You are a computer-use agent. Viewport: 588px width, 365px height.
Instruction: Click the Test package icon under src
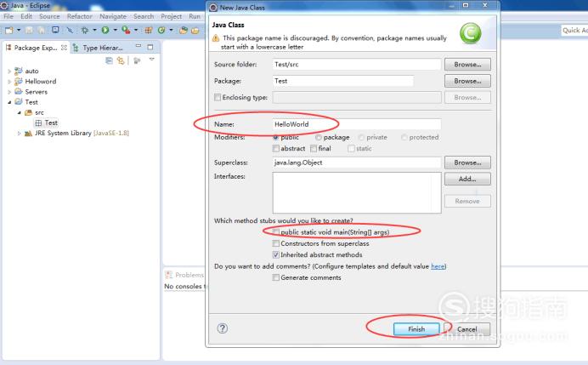[x=38, y=123]
